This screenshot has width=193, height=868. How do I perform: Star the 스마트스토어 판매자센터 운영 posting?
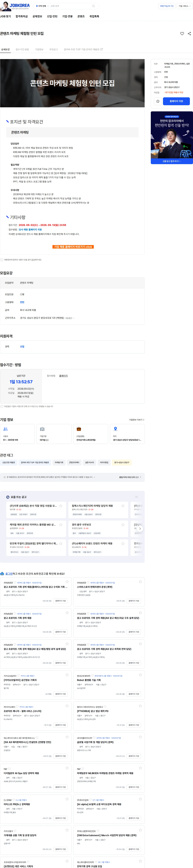141,582
